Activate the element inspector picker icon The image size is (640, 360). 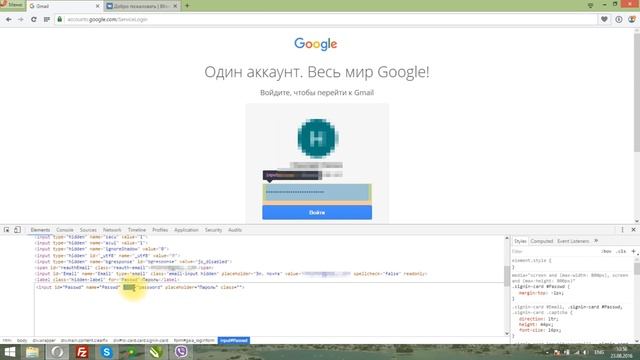pyautogui.click(x=7, y=230)
